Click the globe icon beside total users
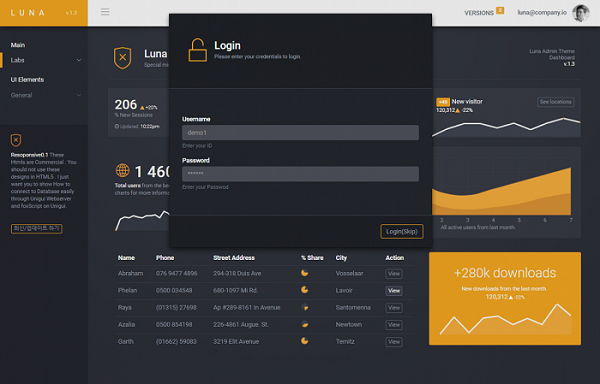 [122, 171]
